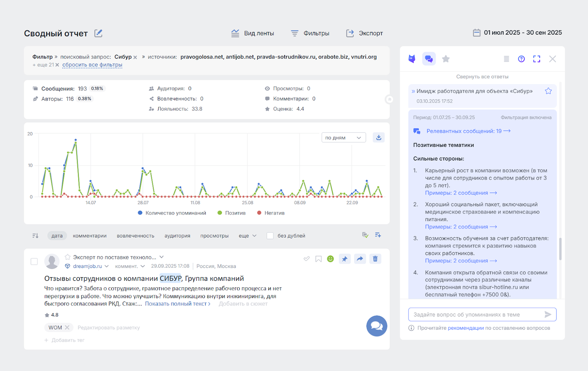Viewport: 588px width, 371px height.
Task: Open the help question mark icon
Action: click(521, 59)
